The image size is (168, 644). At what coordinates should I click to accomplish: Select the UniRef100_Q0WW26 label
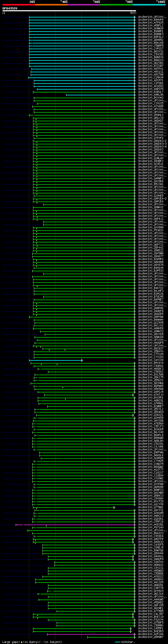click(151, 28)
